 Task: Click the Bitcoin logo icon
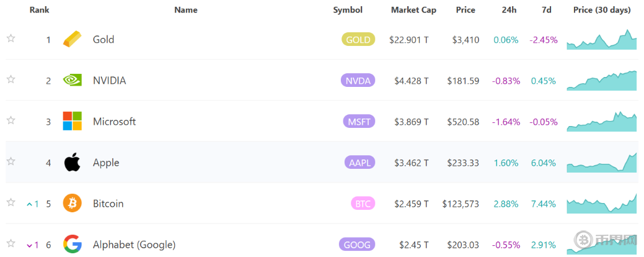(72, 204)
